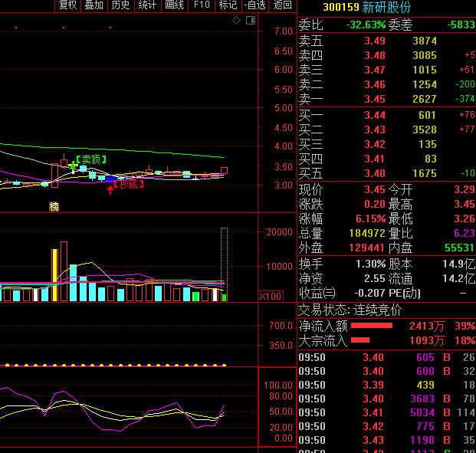This screenshot has height=453, width=476.
Task: Click the 收益(三) -0.207 value
Action: point(369,293)
